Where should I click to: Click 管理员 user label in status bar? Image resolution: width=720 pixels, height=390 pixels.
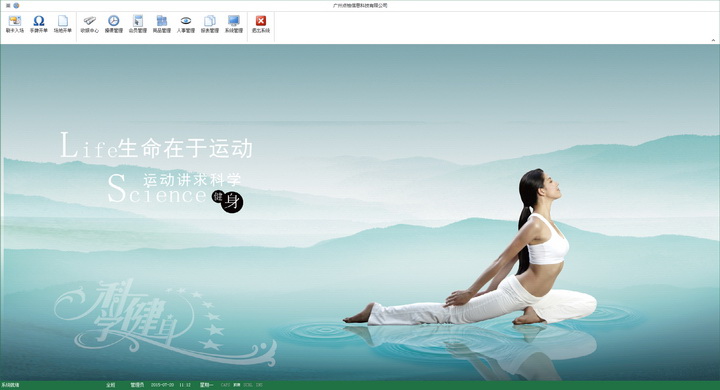(137, 385)
